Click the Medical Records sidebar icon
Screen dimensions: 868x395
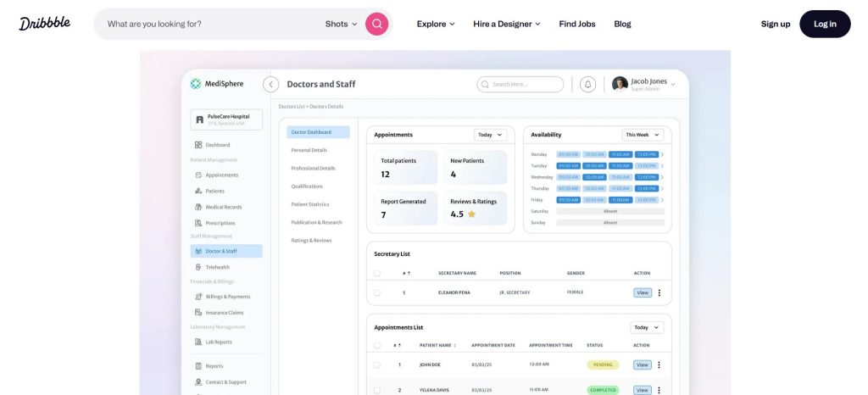pyautogui.click(x=198, y=207)
